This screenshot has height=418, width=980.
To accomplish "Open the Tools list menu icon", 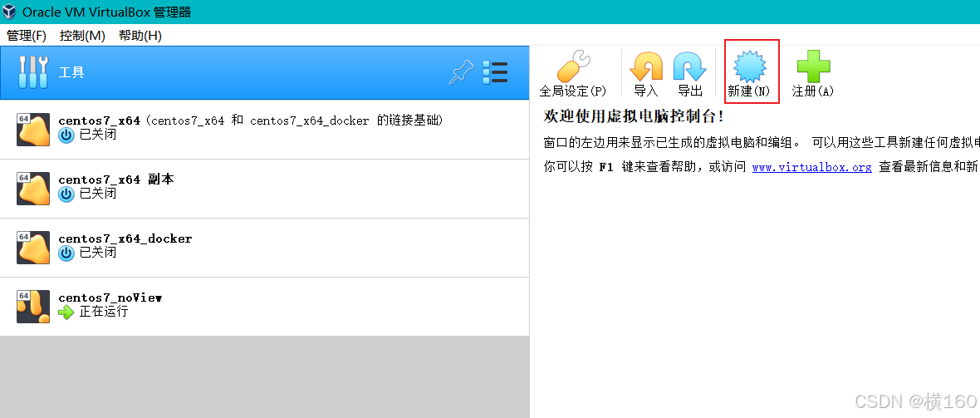I will click(495, 72).
